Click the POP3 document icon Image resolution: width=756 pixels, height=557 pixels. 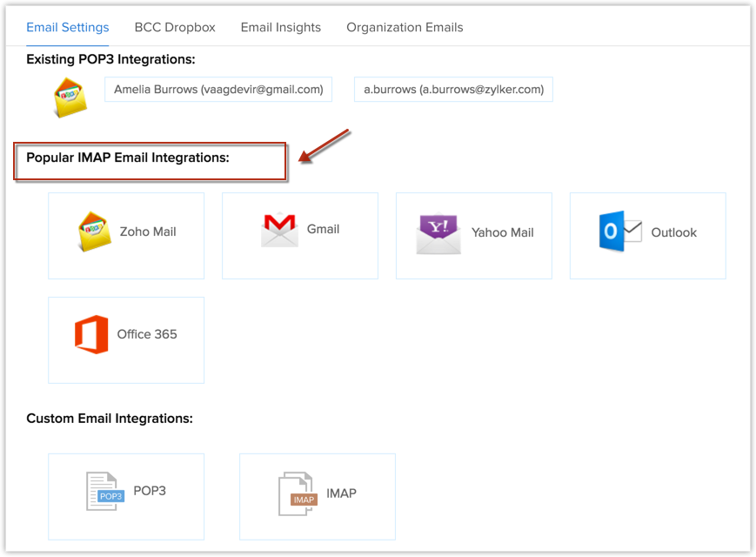[x=104, y=492]
